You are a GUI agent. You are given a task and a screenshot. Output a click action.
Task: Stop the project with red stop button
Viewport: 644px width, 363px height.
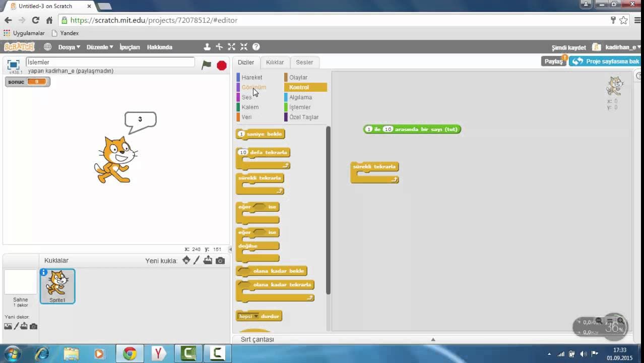coord(222,65)
